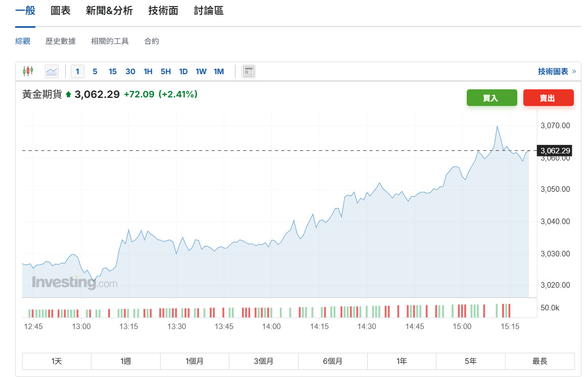Viewport: 588px width, 377px height.
Task: Go to the 新聞&分析 tab
Action: point(109,11)
